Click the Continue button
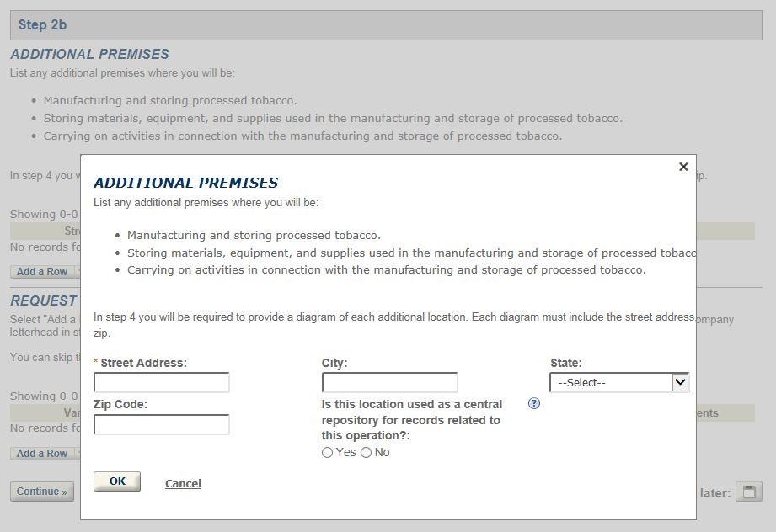The height and width of the screenshot is (532, 776). tap(41, 492)
